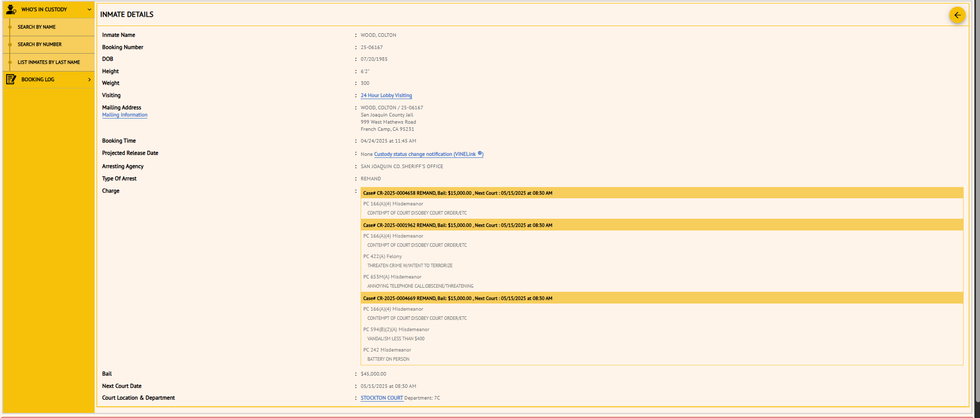Click the Next Court Date value
Screen dimensions: 980x418
[388, 386]
